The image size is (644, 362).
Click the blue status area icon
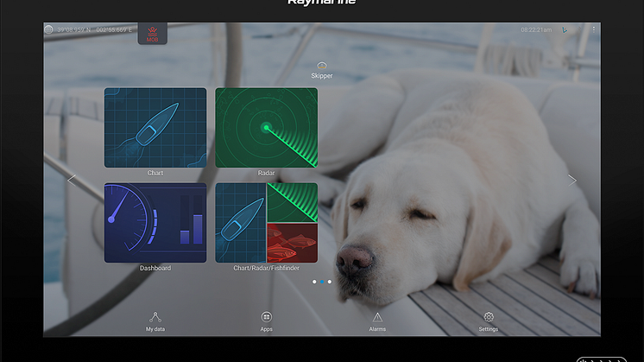coord(565,30)
